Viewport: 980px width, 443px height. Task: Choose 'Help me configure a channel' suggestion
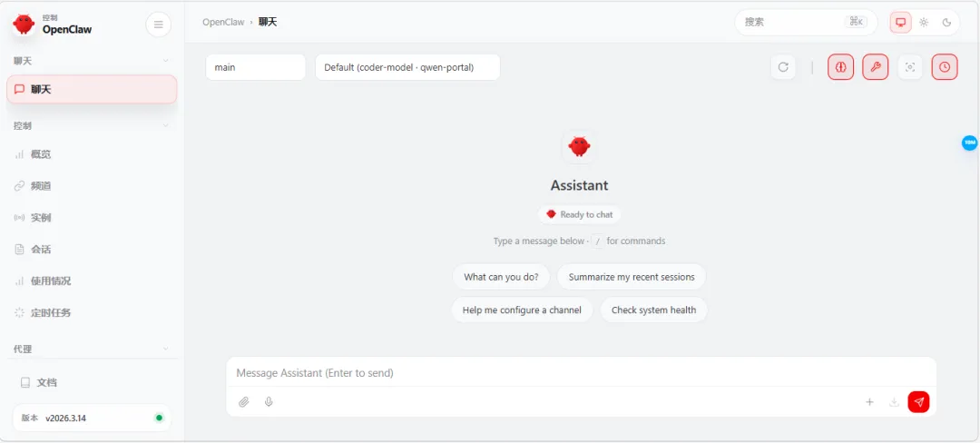pyautogui.click(x=522, y=310)
